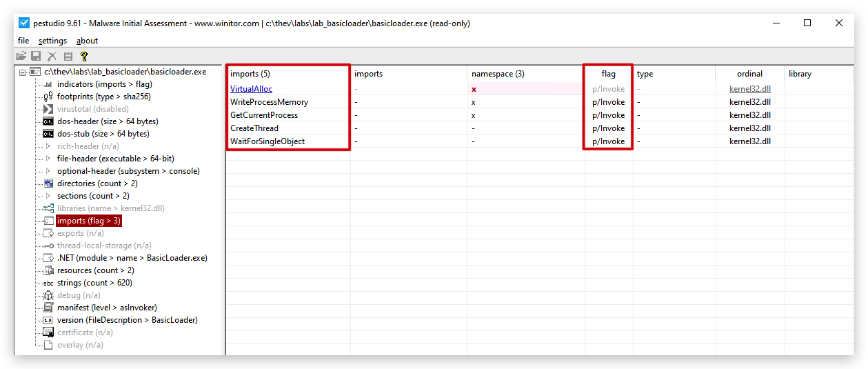Open the about menu
The height and width of the screenshot is (369, 868).
coord(87,41)
